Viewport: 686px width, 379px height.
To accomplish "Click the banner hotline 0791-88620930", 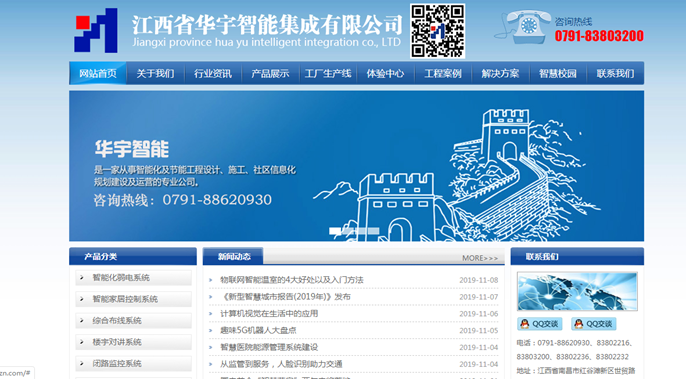I will click(217, 200).
